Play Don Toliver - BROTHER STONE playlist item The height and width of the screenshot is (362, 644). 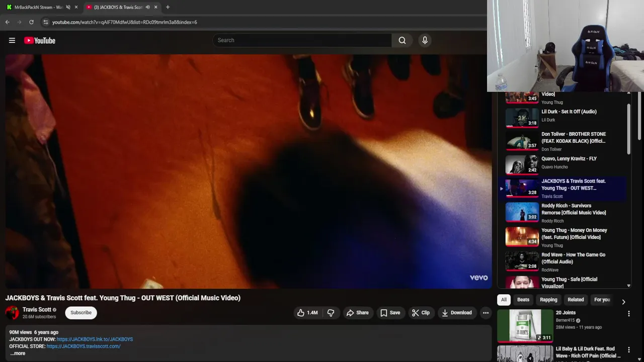click(x=562, y=141)
